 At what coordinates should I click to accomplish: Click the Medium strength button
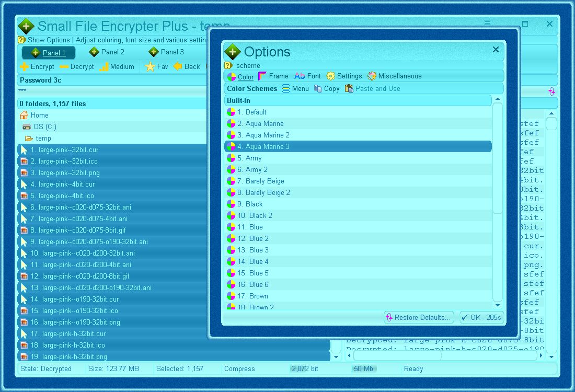click(x=117, y=67)
